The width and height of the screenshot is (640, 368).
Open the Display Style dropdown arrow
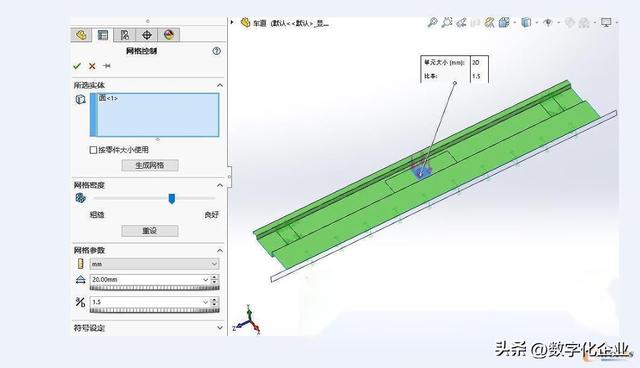pos(536,22)
